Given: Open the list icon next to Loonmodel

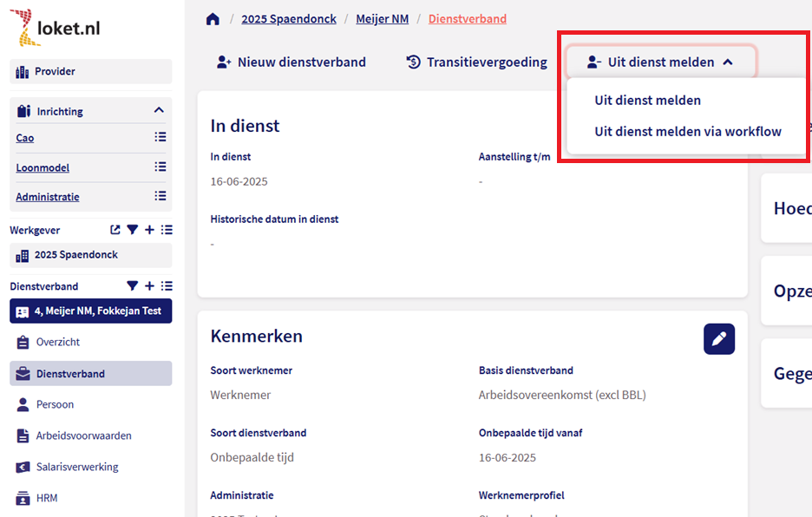Looking at the screenshot, I should point(160,167).
